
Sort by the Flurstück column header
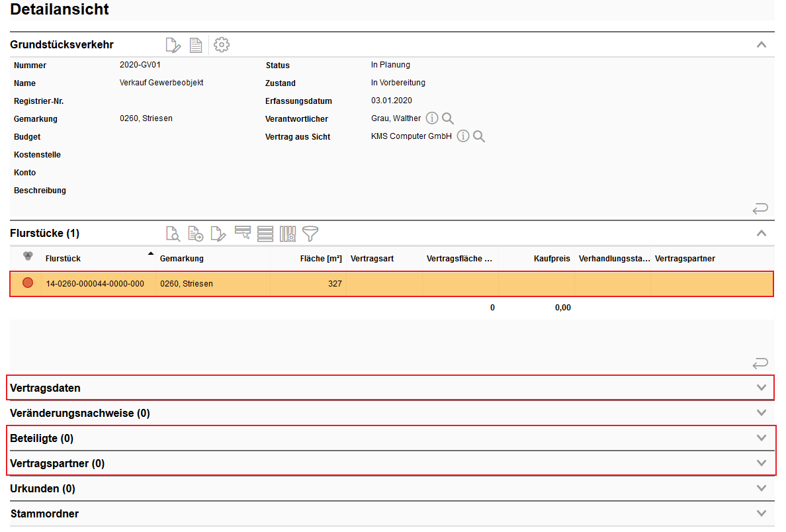[63, 259]
